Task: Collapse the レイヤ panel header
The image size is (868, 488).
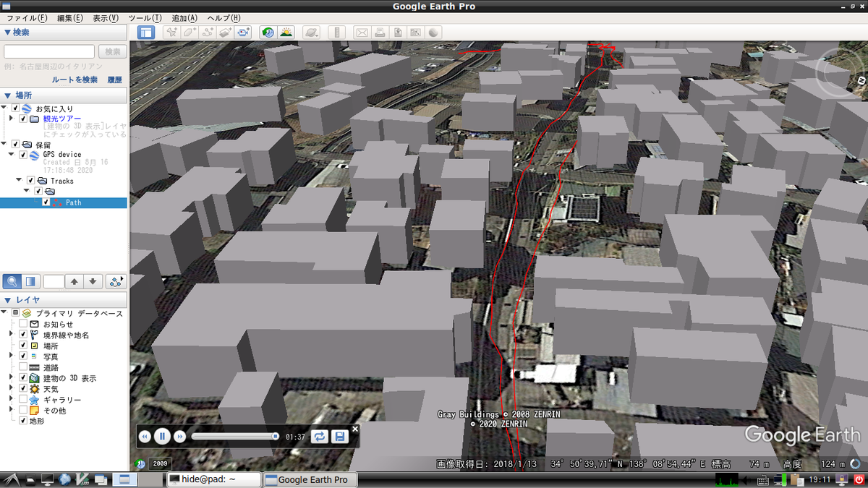Action: (x=64, y=300)
